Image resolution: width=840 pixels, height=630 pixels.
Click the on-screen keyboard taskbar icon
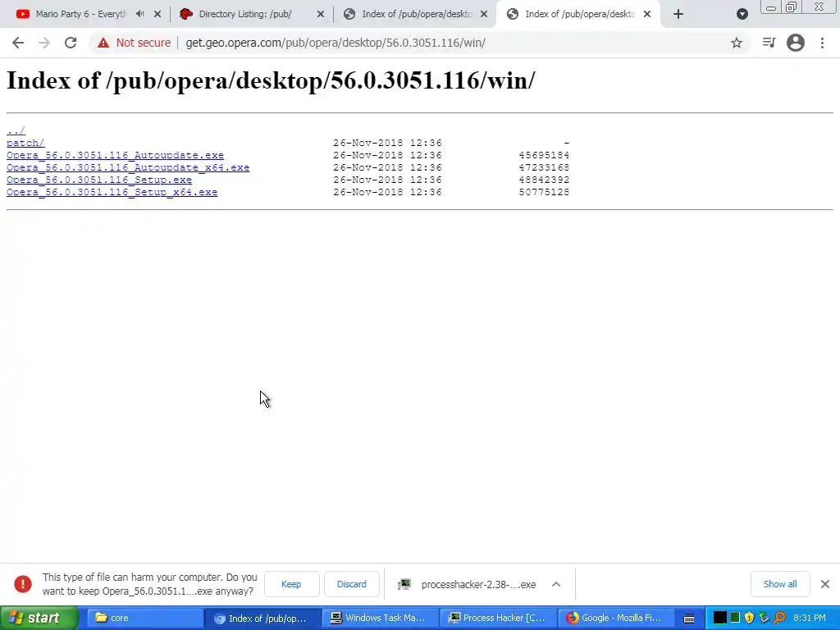point(689,619)
